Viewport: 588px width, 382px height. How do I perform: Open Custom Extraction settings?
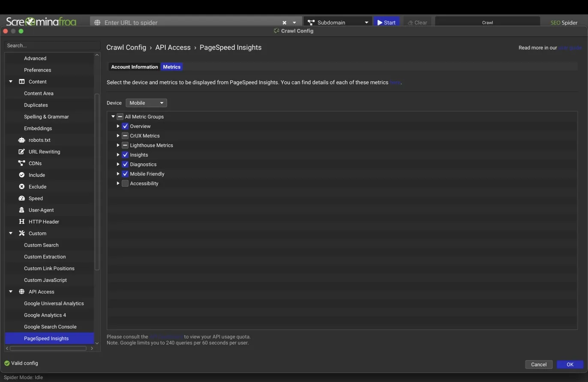pos(45,257)
